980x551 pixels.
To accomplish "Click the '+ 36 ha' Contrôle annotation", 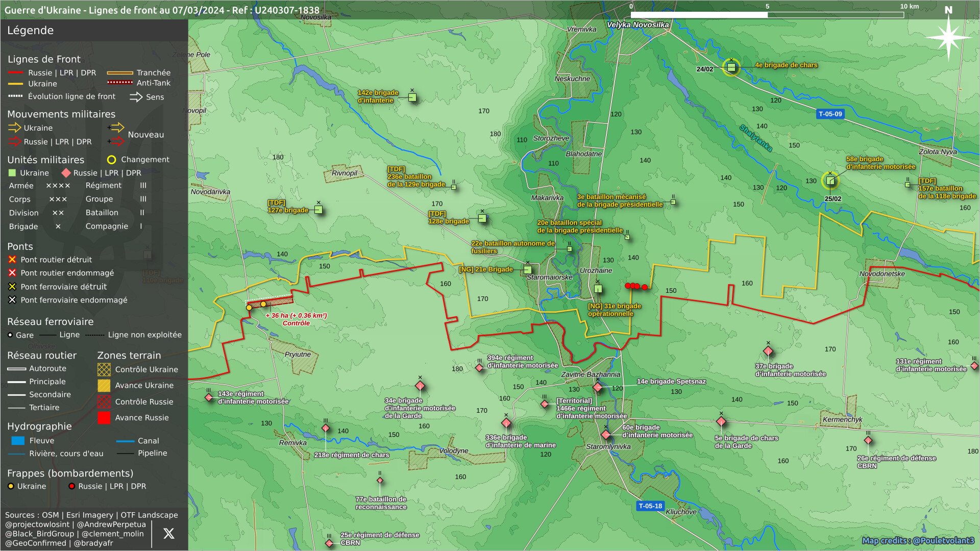I will point(296,319).
